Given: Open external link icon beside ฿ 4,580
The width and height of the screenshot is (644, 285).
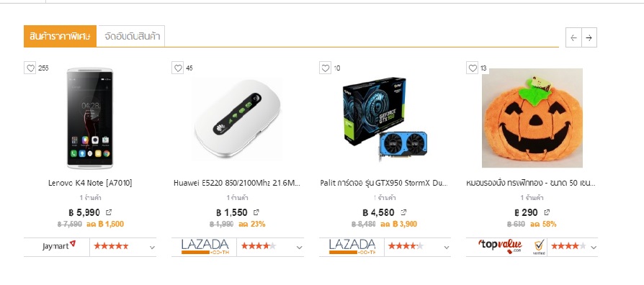Looking at the screenshot, I should point(403,212).
